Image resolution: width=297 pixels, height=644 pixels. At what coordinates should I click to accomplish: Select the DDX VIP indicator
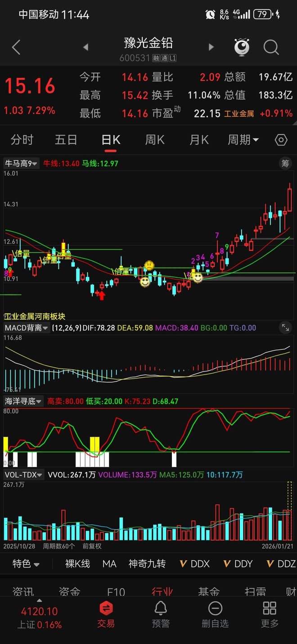(x=194, y=564)
